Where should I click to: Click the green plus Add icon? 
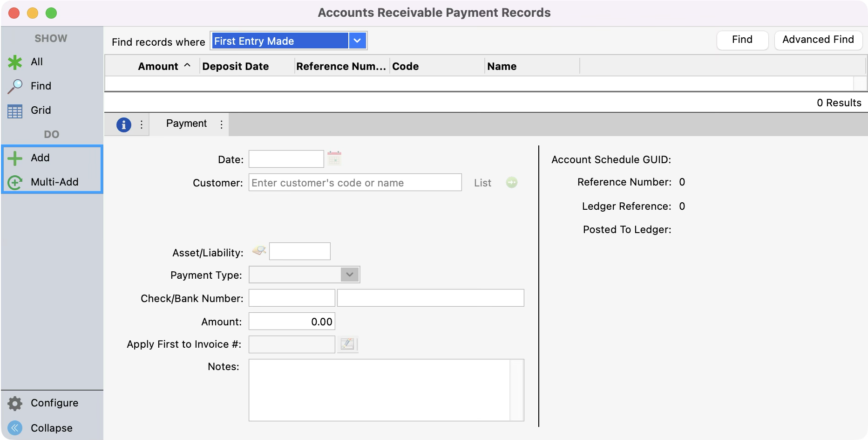[x=15, y=158]
